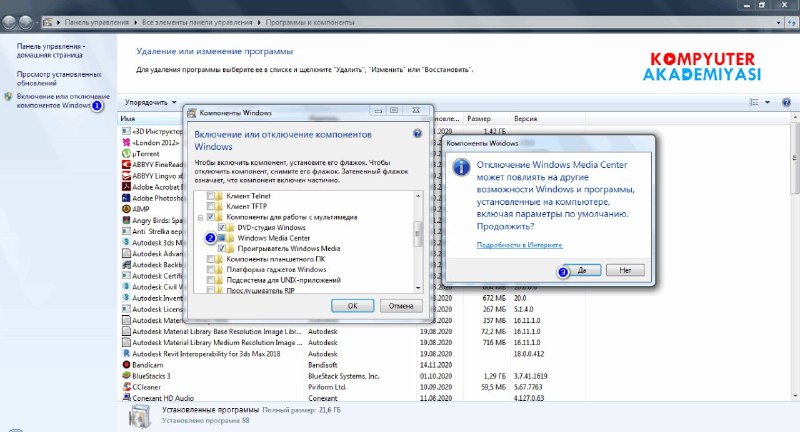
Task: Decline with the Нет button
Action: coord(625,270)
